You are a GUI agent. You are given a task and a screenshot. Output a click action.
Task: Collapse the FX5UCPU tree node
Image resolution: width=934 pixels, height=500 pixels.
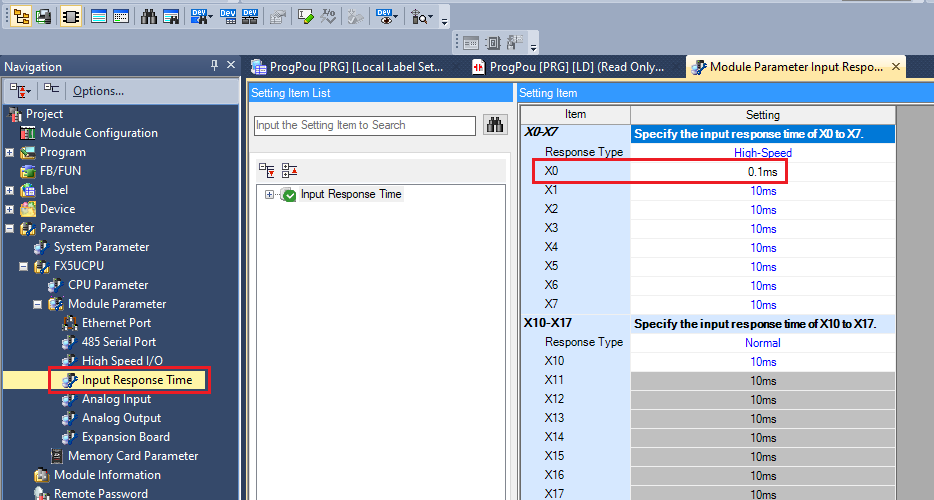point(23,266)
